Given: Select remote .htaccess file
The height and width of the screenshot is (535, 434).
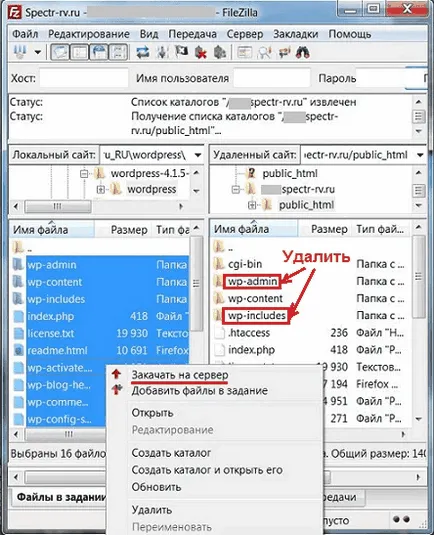Looking at the screenshot, I should coord(249,333).
